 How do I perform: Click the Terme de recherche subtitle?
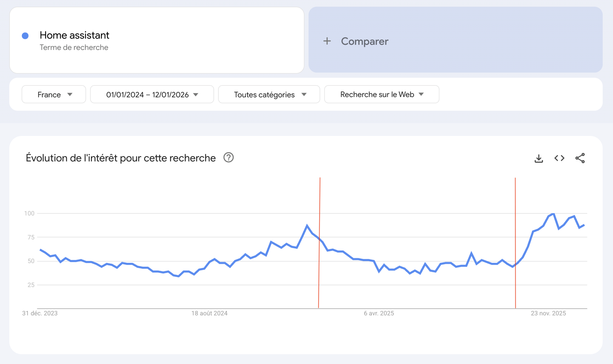tap(74, 47)
